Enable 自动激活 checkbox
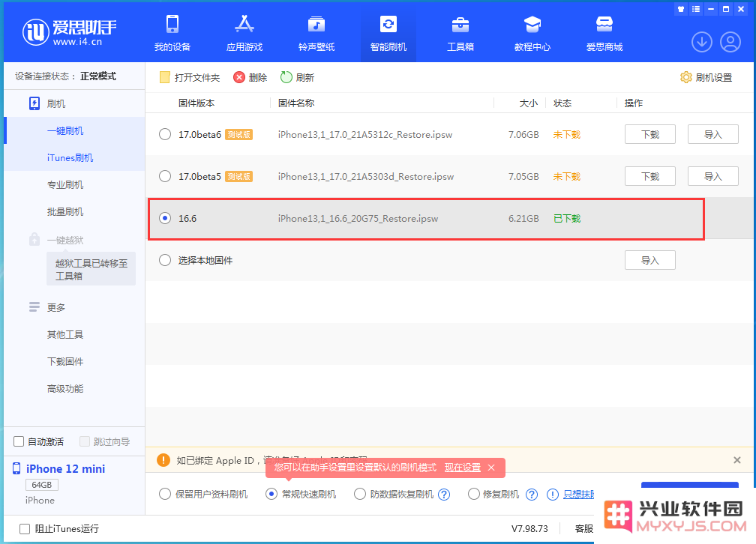This screenshot has width=756, height=544. pos(19,441)
